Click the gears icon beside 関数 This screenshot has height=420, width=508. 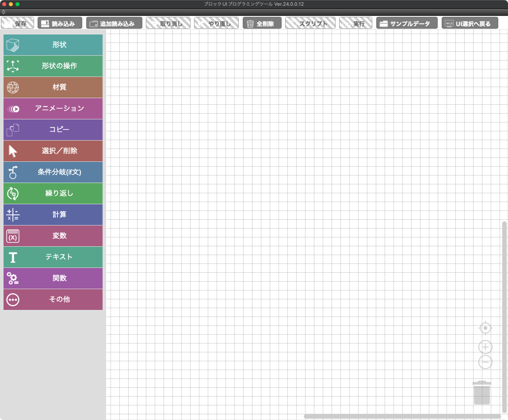tap(13, 279)
